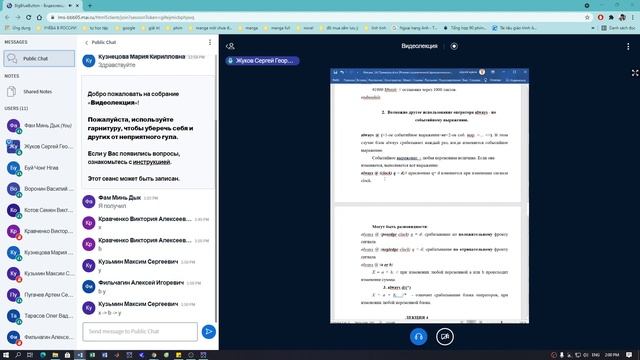640x360 pixels.
Task: Toggle the user list panel
Action: (230, 46)
